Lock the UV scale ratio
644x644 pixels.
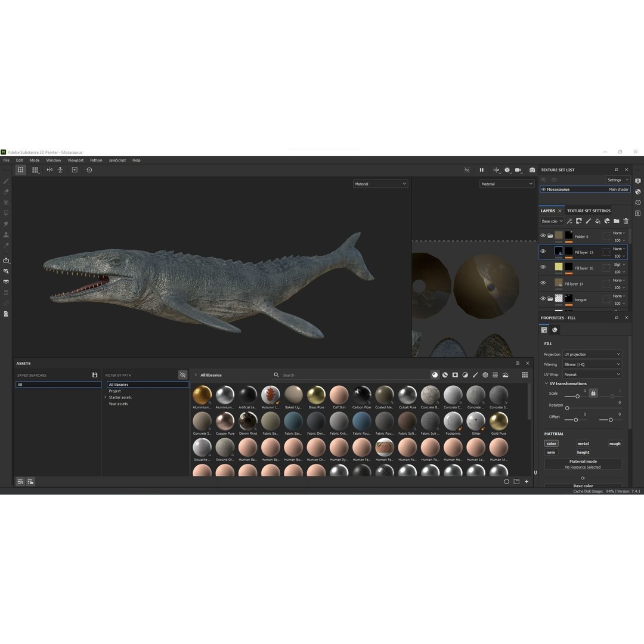coord(593,393)
